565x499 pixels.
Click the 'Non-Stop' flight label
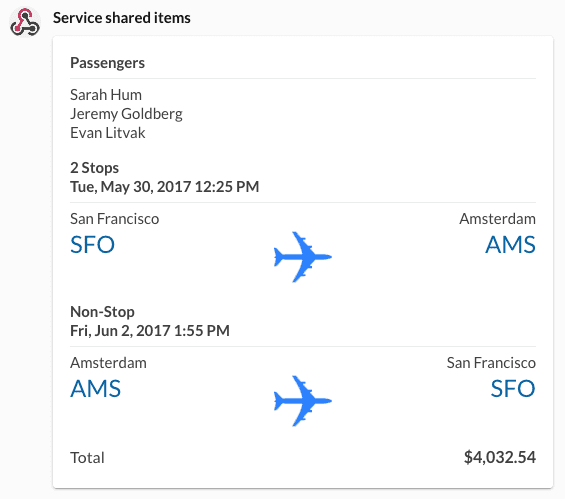pyautogui.click(x=102, y=312)
